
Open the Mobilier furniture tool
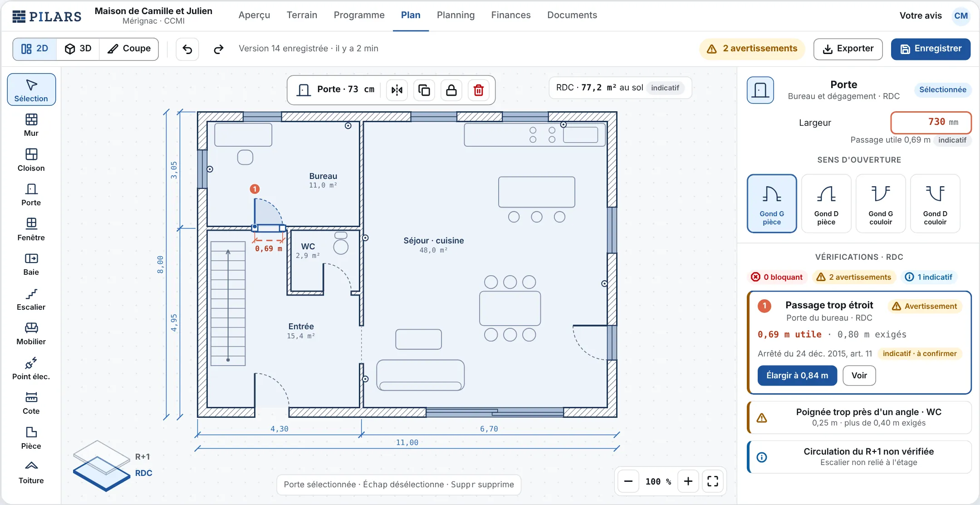tap(31, 333)
